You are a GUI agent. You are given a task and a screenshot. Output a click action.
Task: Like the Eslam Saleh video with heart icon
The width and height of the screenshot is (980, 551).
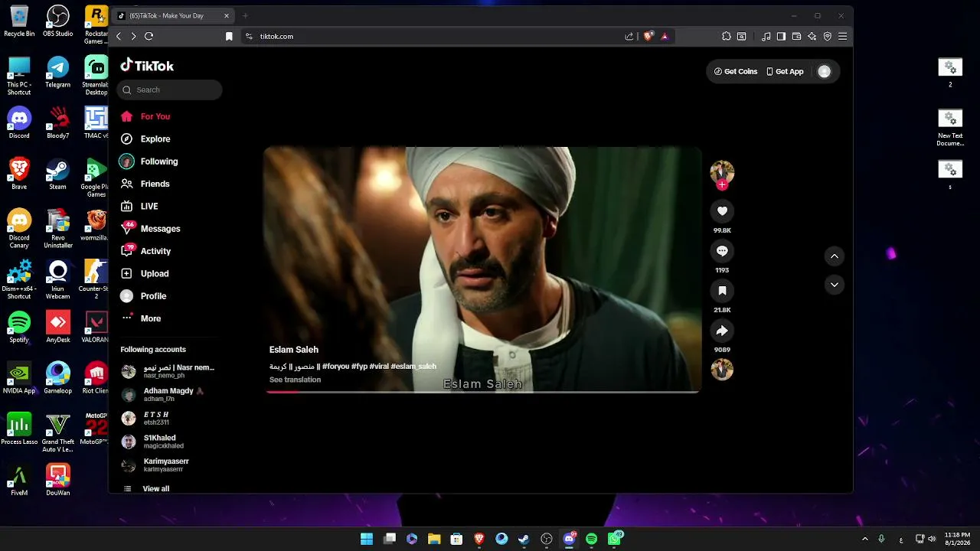pyautogui.click(x=722, y=211)
